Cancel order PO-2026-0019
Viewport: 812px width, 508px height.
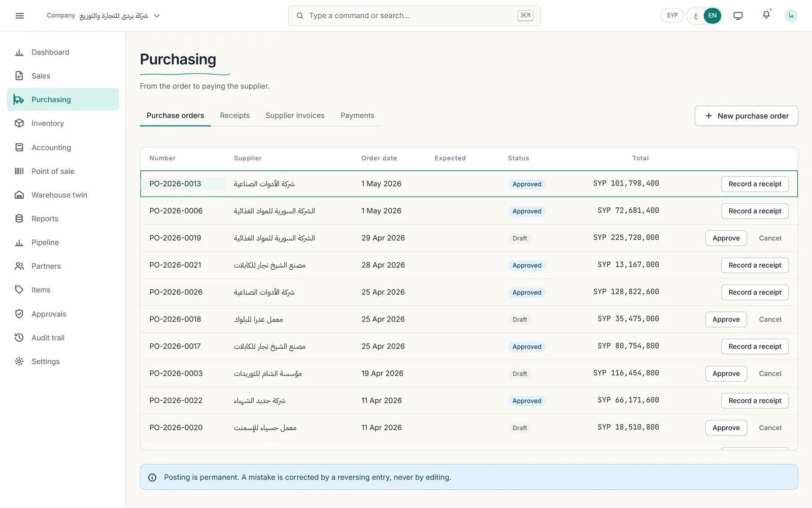(770, 238)
